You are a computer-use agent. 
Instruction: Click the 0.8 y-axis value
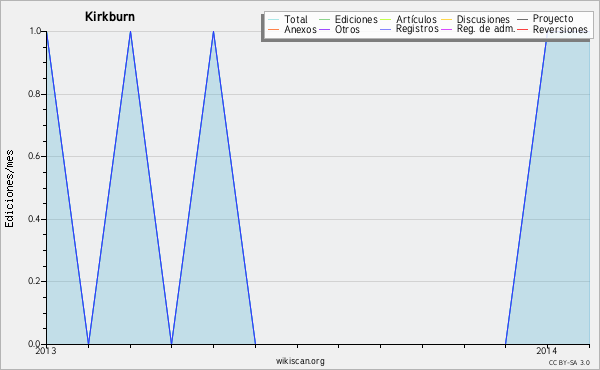coord(34,94)
